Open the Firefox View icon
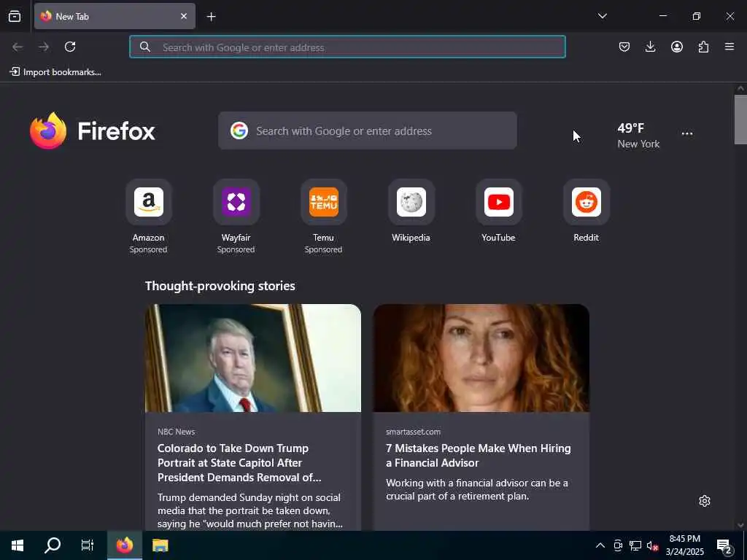Viewport: 747px width, 560px height. point(15,16)
